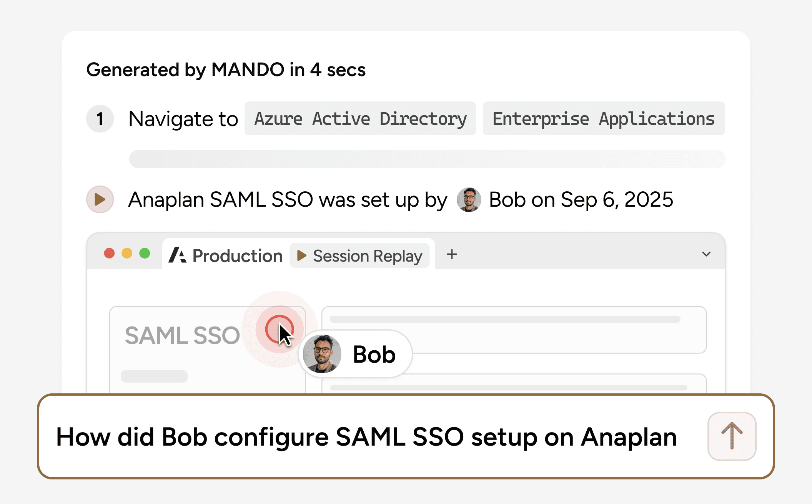Click the Anaplan logo in Production tab
Image resolution: width=812 pixels, height=504 pixels.
[x=178, y=255]
